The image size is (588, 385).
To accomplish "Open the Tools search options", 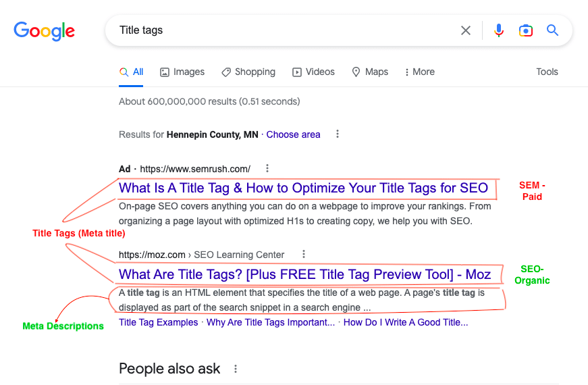I will 547,72.
